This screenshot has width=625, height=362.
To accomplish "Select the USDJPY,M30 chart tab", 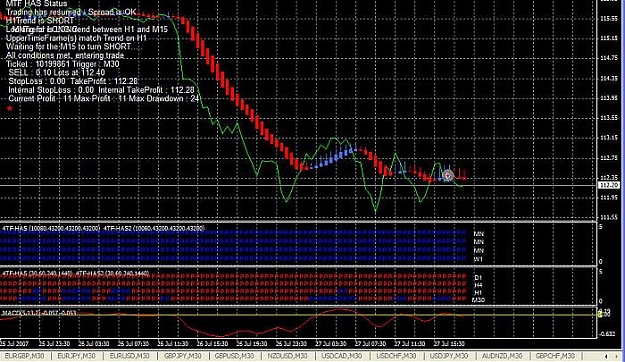I will (449, 356).
